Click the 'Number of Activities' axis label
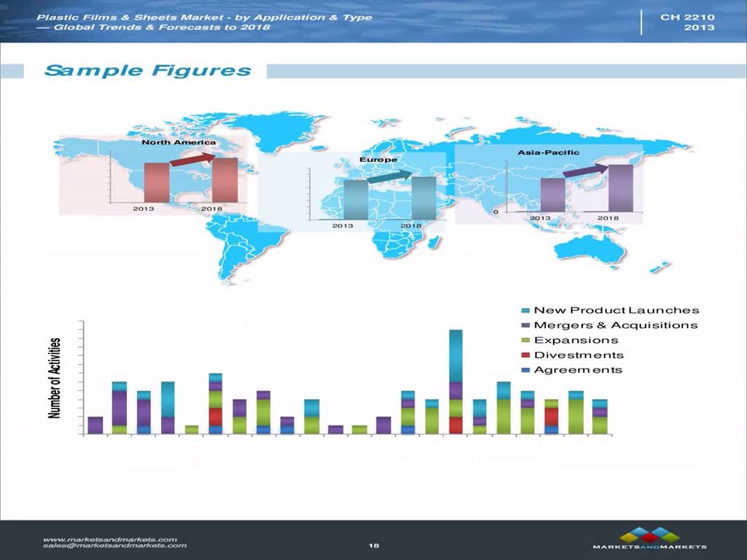This screenshot has height=560, width=747. coord(54,378)
